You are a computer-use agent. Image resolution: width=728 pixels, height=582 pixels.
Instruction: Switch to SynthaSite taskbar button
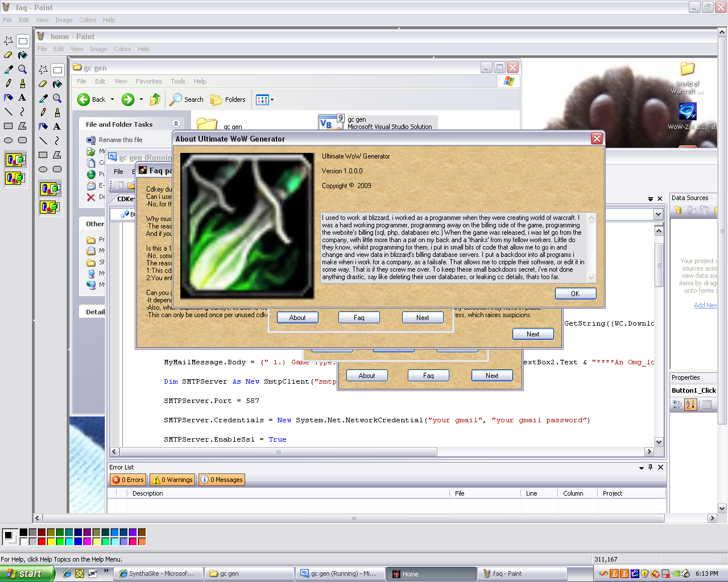157,573
